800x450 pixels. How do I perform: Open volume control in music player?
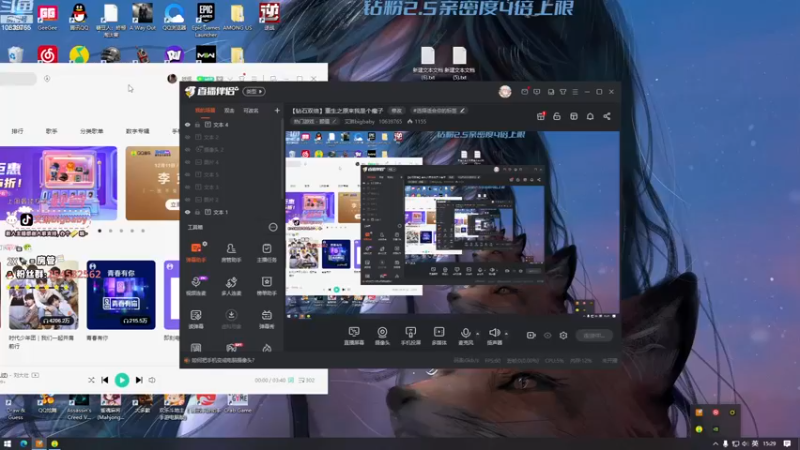152,380
